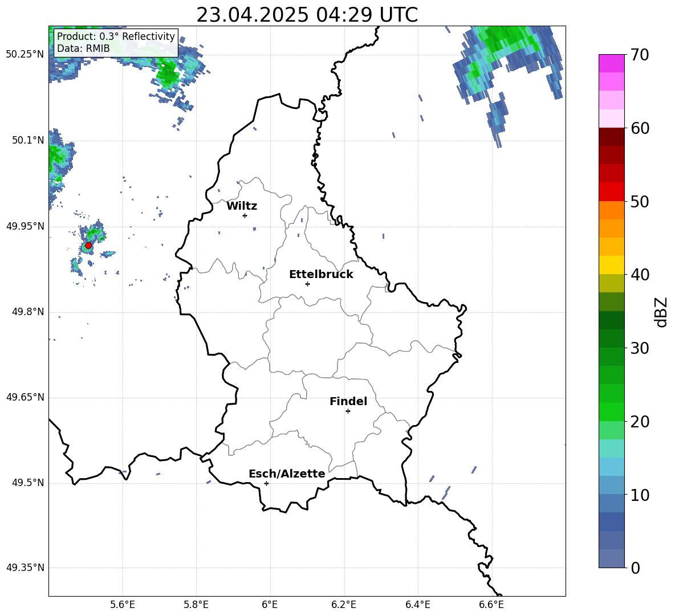Click the Findel station label
675x616 pixels.
pyautogui.click(x=348, y=401)
